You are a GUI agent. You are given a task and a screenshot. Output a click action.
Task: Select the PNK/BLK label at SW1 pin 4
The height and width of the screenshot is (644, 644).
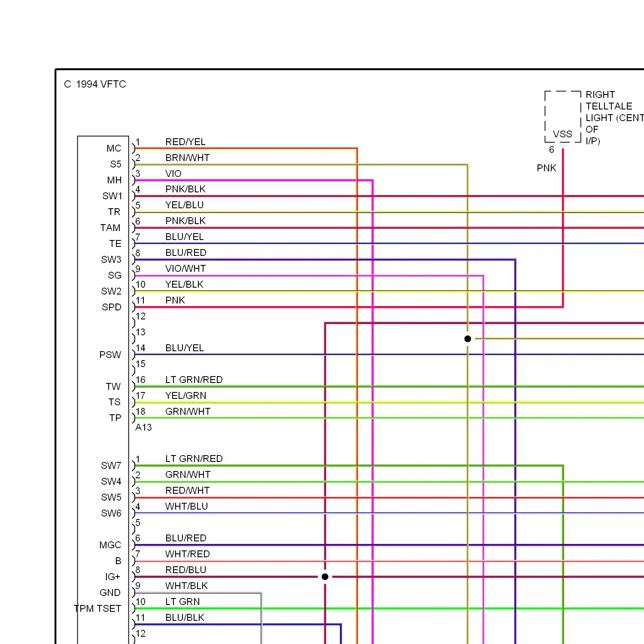tap(185, 189)
